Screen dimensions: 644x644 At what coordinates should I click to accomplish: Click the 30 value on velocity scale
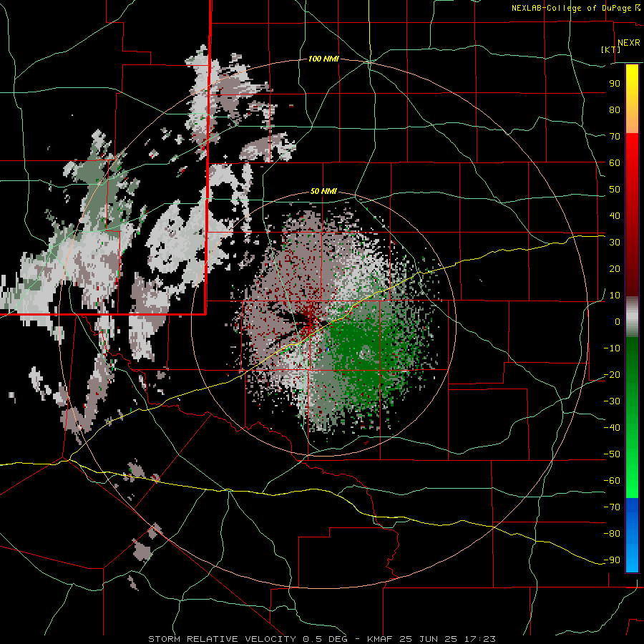pos(615,243)
